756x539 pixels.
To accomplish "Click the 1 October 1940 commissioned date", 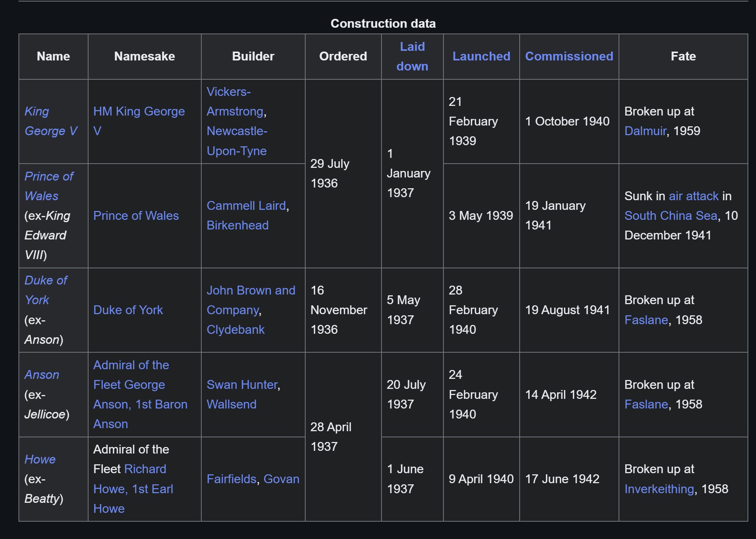I will [567, 122].
